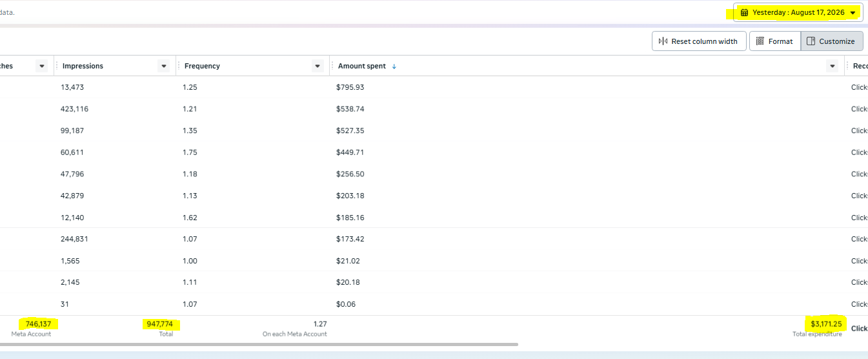Select impressions value 244,831
This screenshot has height=359, width=868.
click(x=74, y=239)
